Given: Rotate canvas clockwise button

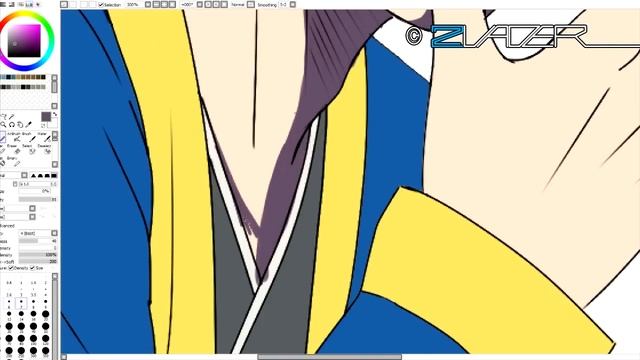Looking at the screenshot, I should click(x=216, y=4).
